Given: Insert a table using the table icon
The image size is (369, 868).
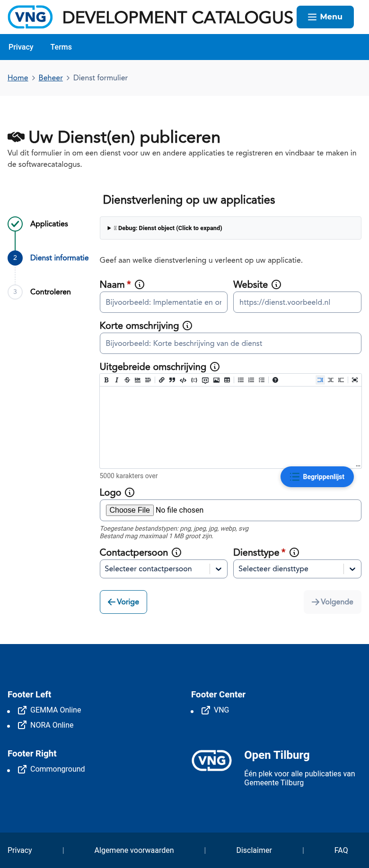Looking at the screenshot, I should click(x=227, y=380).
